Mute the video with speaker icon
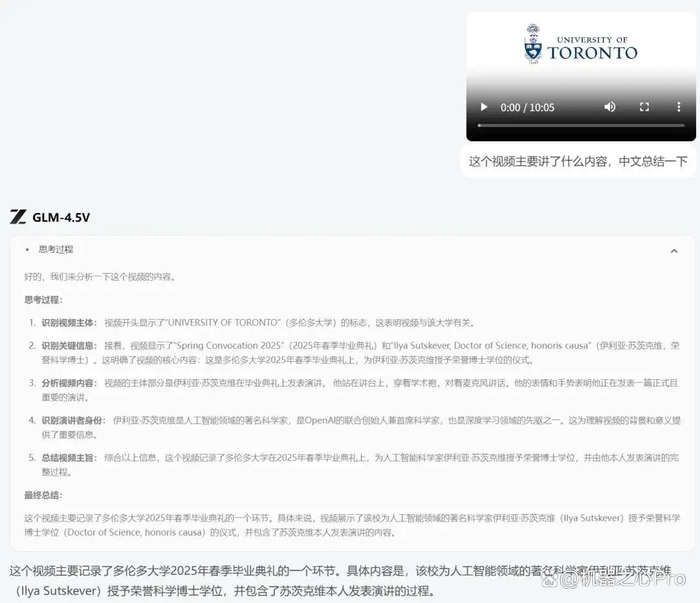This screenshot has width=700, height=603. coord(610,107)
